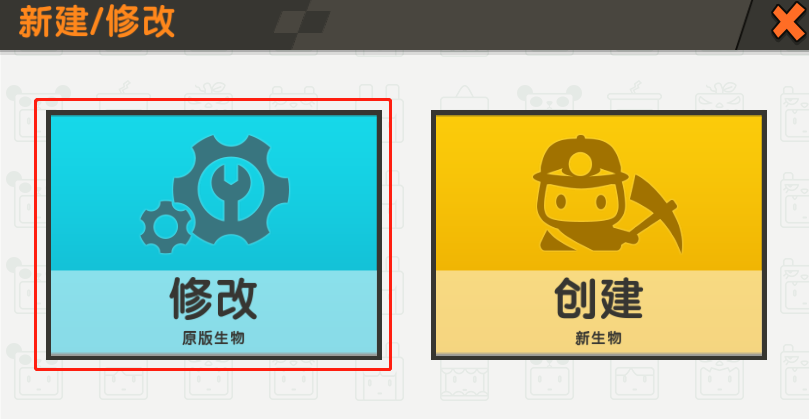Click the 新生物 subtitle text
809x419 pixels.
[x=598, y=339]
